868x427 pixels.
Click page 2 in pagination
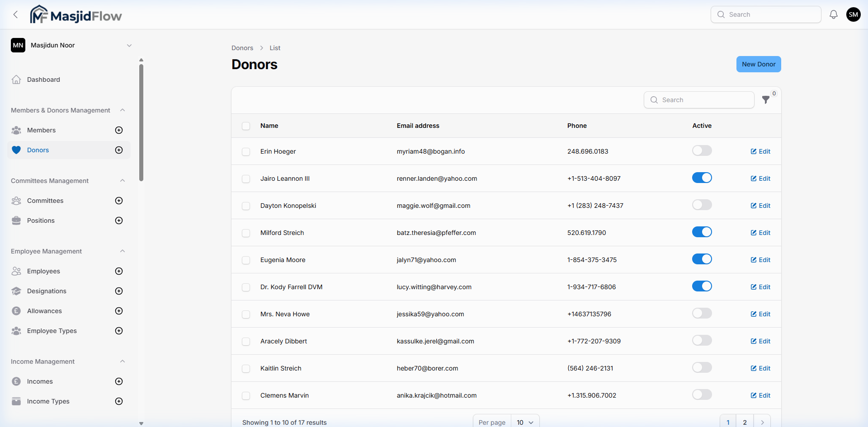(x=745, y=422)
